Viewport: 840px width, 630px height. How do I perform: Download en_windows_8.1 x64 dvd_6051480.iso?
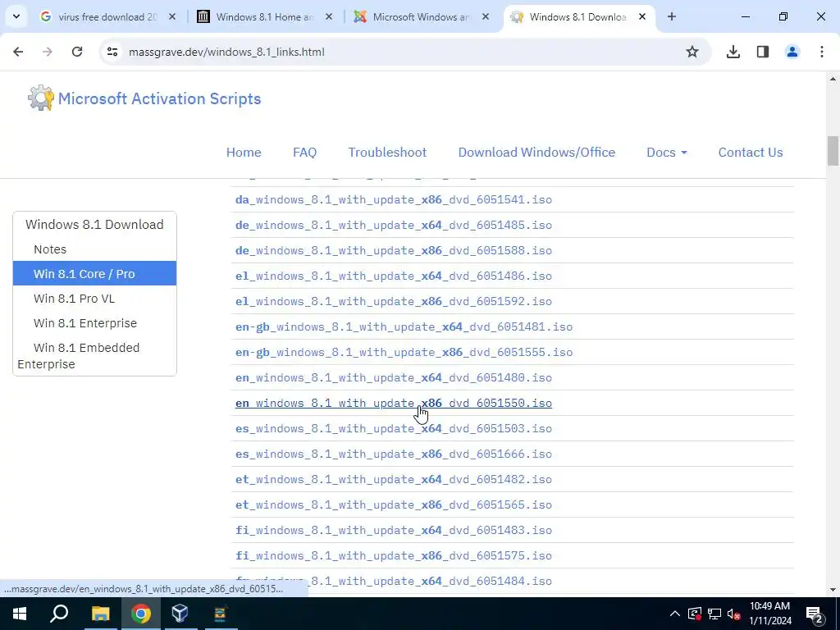coord(394,377)
